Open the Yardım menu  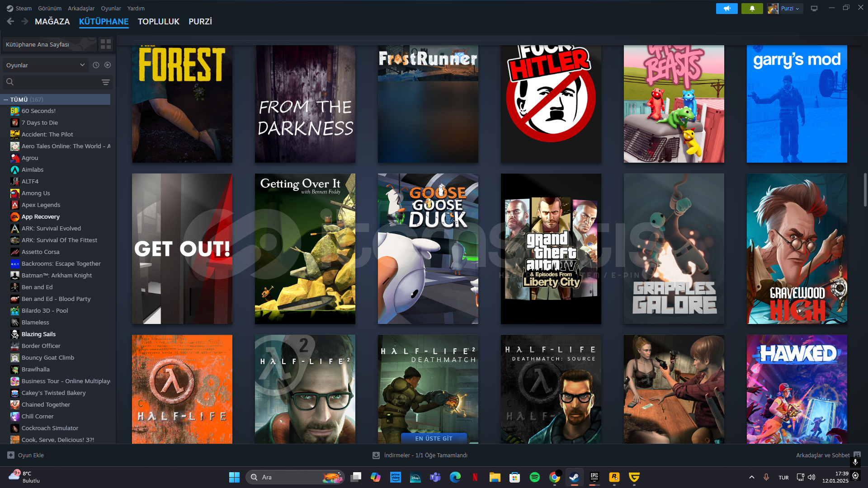click(x=136, y=8)
